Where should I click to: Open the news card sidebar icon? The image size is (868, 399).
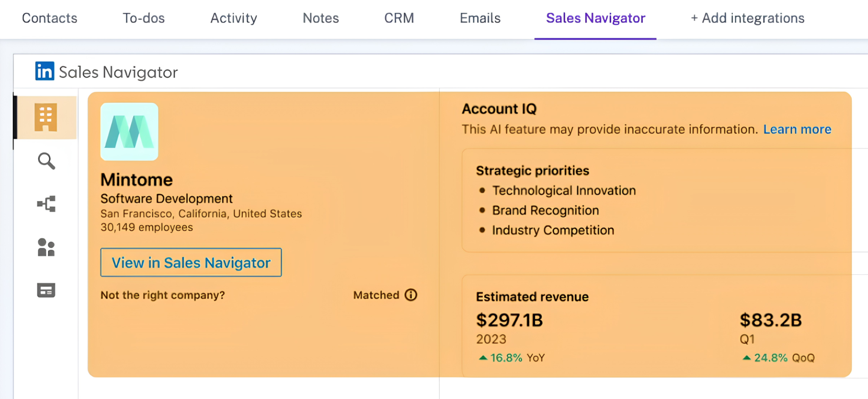[46, 290]
